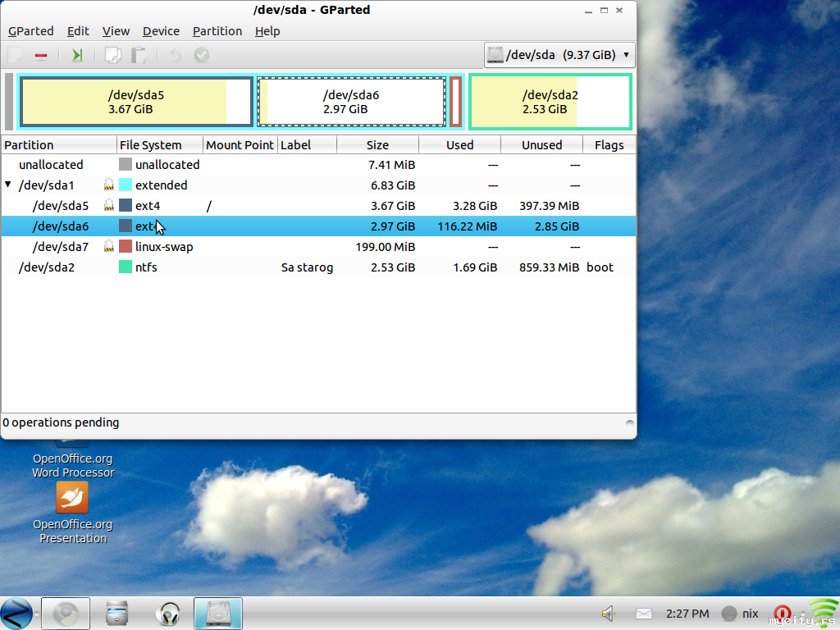Open the file manager taskbar launcher
This screenshot has height=630, width=840.
116,613
